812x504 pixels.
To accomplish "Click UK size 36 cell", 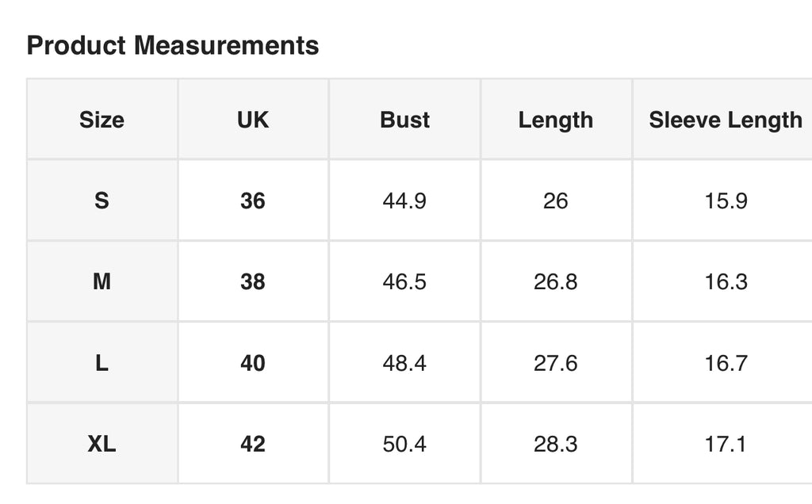I will point(253,200).
